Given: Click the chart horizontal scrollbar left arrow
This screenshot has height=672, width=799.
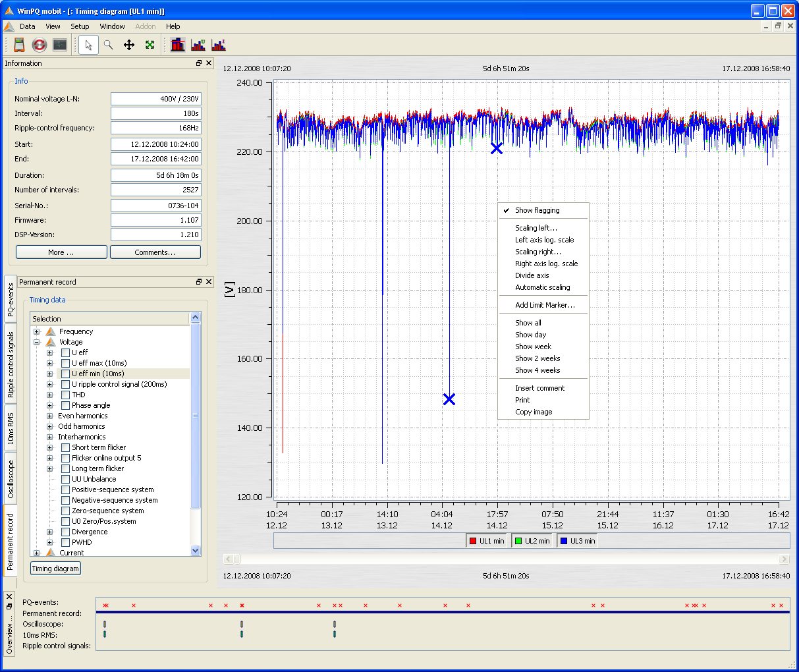Looking at the screenshot, I should coord(229,559).
